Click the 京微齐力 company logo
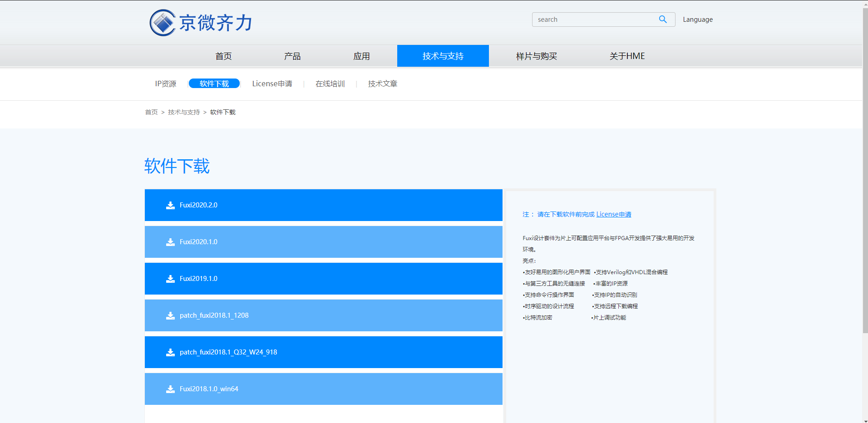Screen dimensions: 868x423 coord(200,22)
